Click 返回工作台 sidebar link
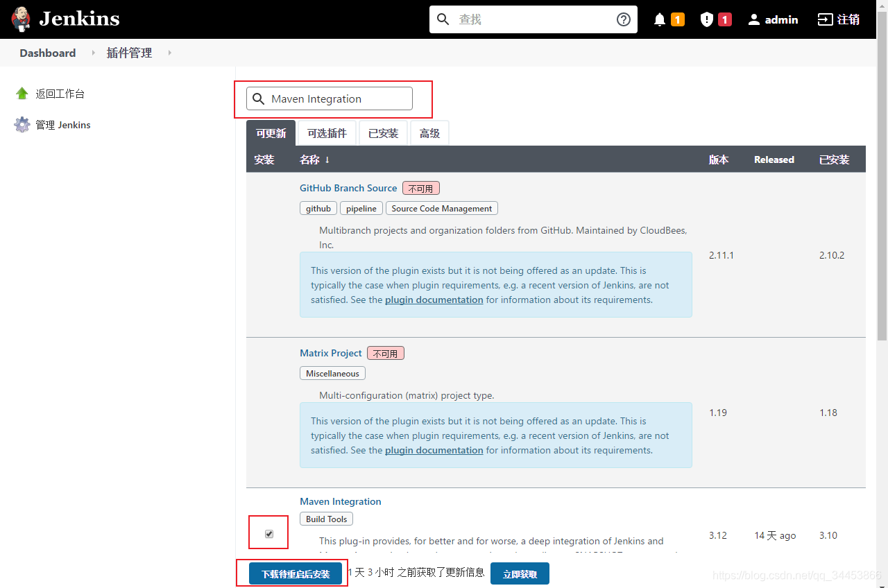Image resolution: width=888 pixels, height=588 pixels. 60,94
